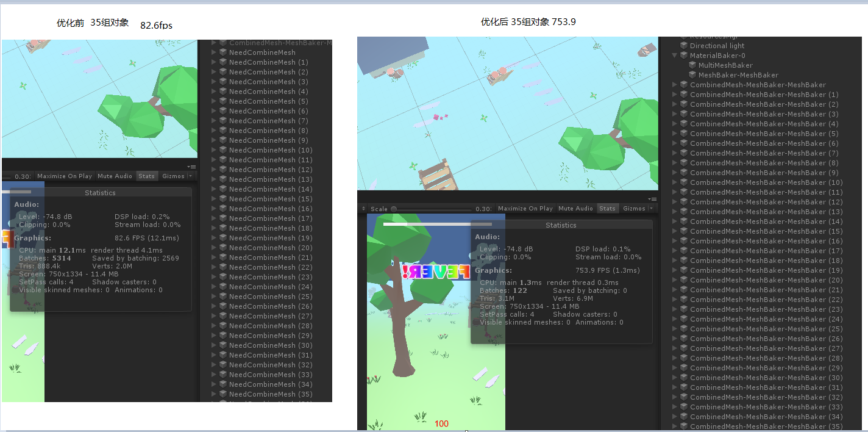Click the red 100 score in game view
The width and height of the screenshot is (868, 432).
pos(441,423)
